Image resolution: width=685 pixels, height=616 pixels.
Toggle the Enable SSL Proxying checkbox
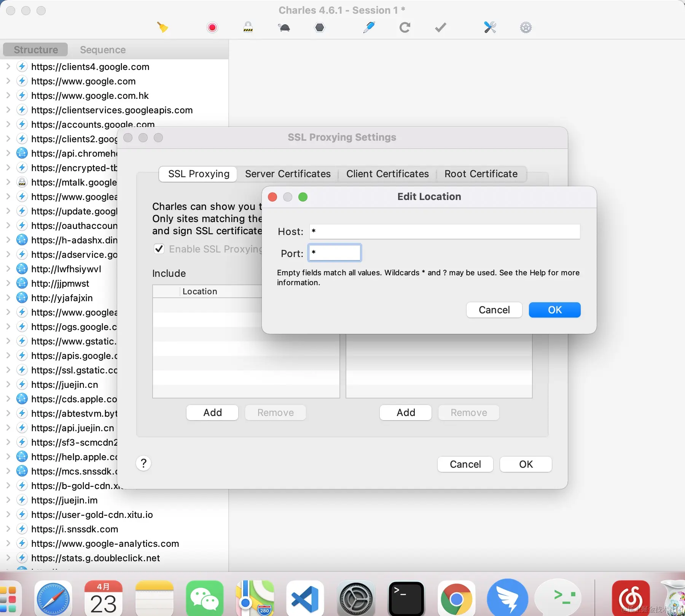click(x=159, y=249)
